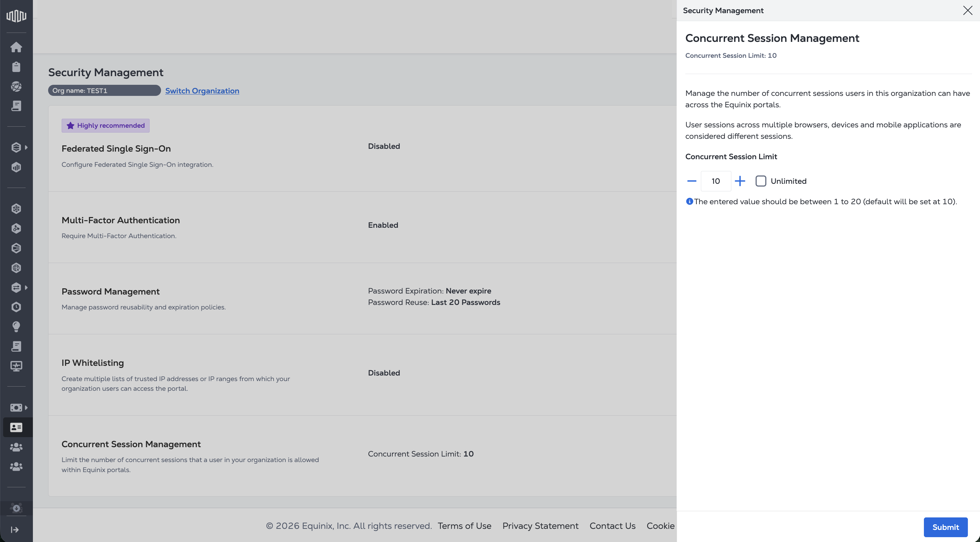The height and width of the screenshot is (542, 980).
Task: Select the ID card icon in the sidebar
Action: click(16, 427)
